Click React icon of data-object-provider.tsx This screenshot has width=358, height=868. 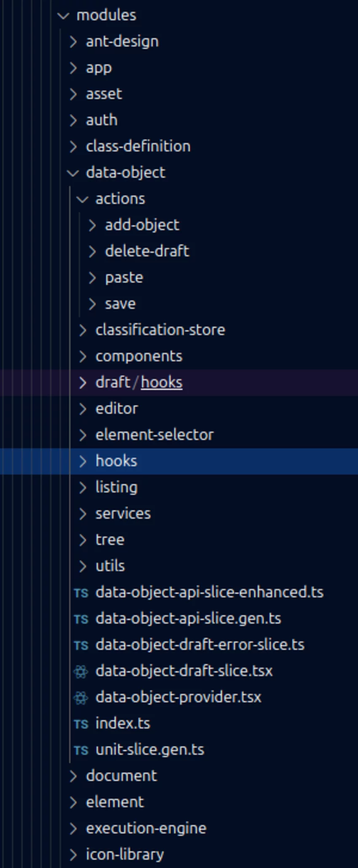pyautogui.click(x=81, y=698)
